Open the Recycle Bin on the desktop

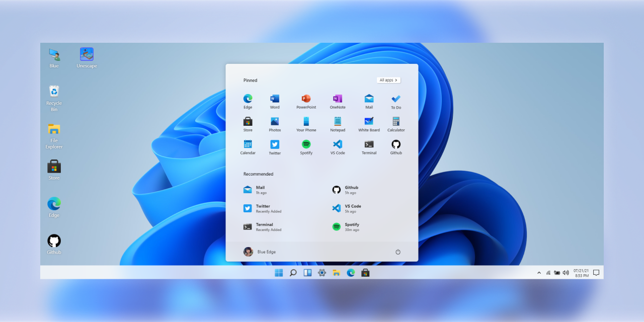54,92
